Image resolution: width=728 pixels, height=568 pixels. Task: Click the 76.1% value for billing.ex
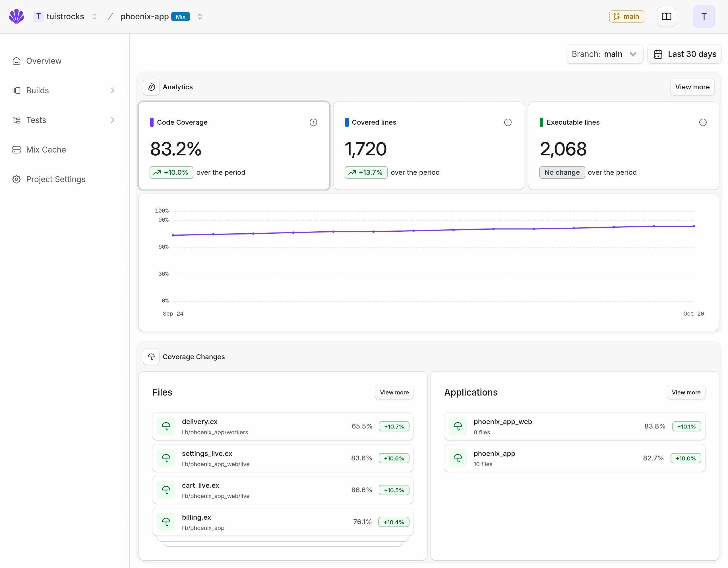tap(362, 522)
